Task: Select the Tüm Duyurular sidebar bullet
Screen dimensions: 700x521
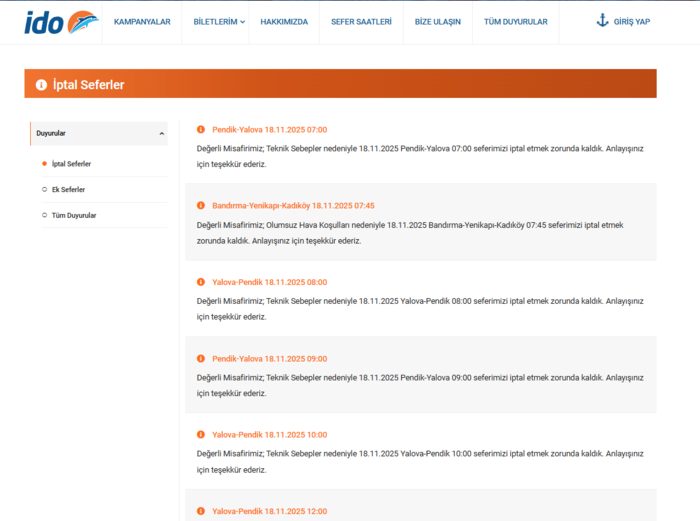Action: (44, 215)
